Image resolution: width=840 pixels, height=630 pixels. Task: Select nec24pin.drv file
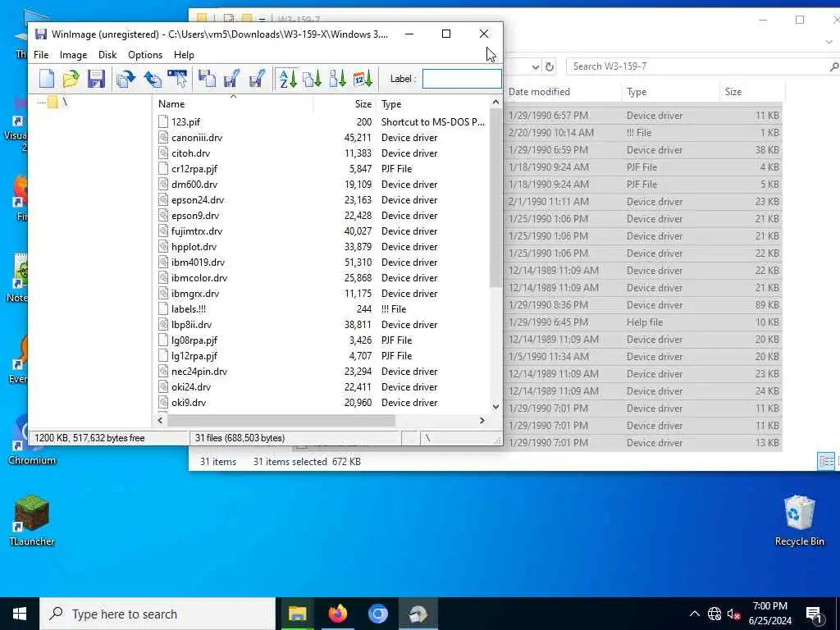coord(199,372)
